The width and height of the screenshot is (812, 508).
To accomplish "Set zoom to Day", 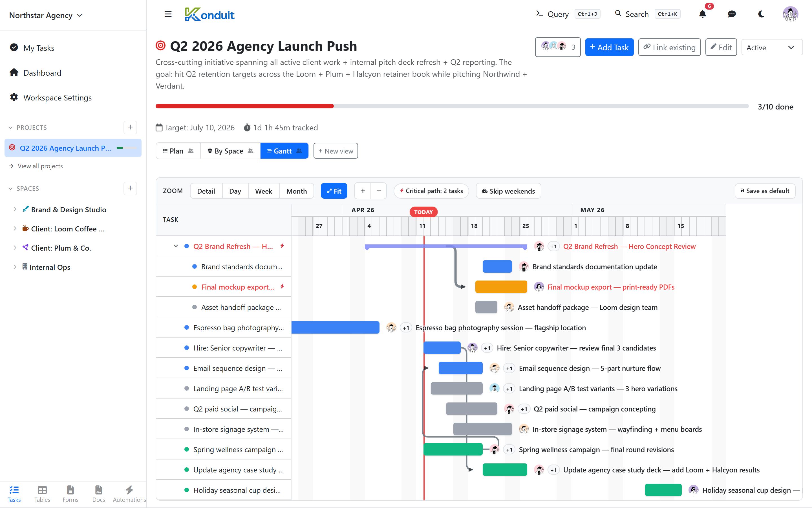I will 235,191.
